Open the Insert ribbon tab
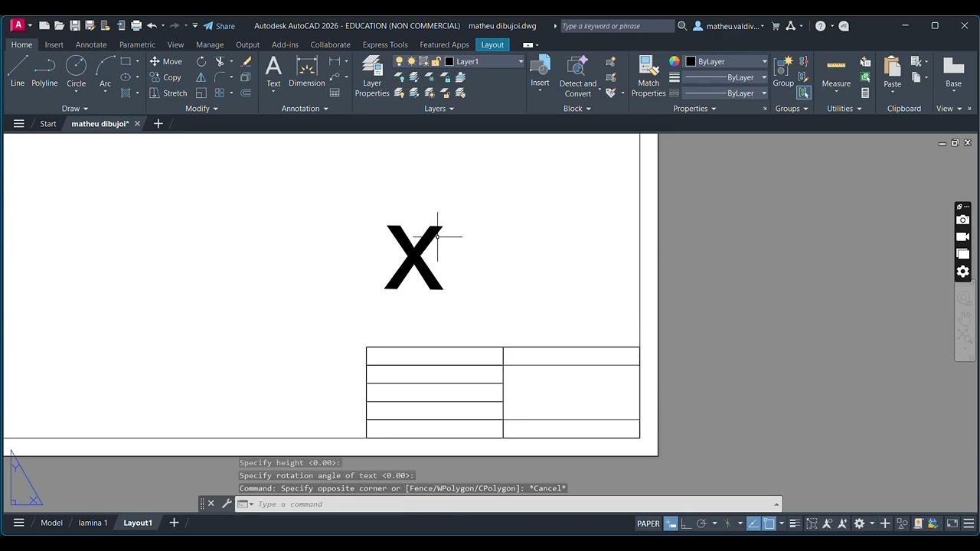980x551 pixels. [54, 44]
